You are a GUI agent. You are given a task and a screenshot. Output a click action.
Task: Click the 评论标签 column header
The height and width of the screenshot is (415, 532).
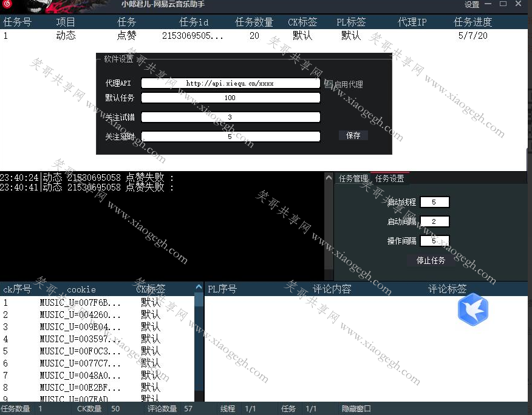pyautogui.click(x=447, y=289)
